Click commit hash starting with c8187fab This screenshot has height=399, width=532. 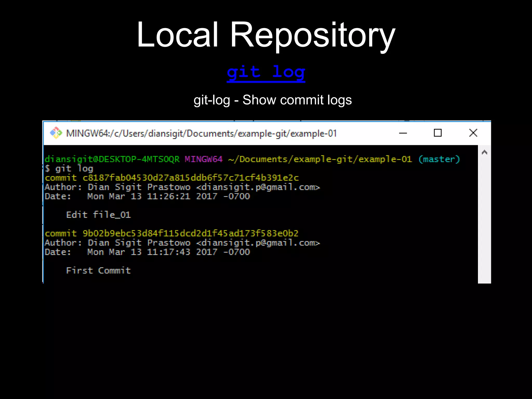(x=190, y=178)
